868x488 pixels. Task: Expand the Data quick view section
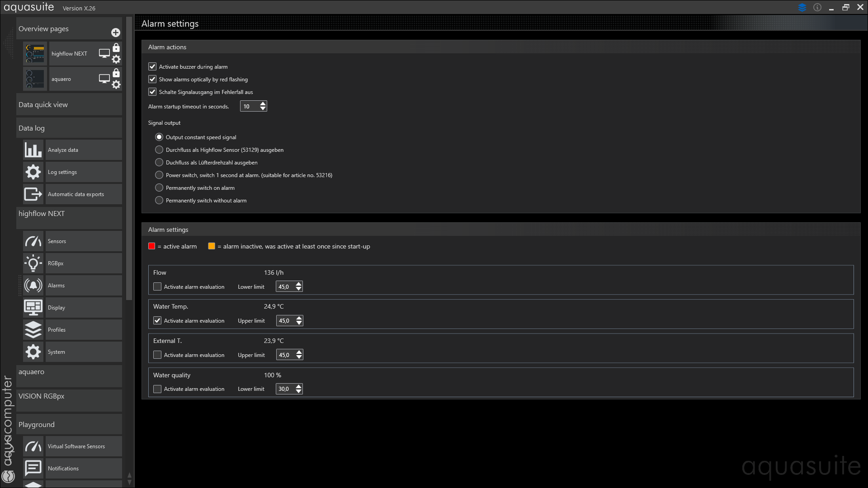pyautogui.click(x=69, y=104)
